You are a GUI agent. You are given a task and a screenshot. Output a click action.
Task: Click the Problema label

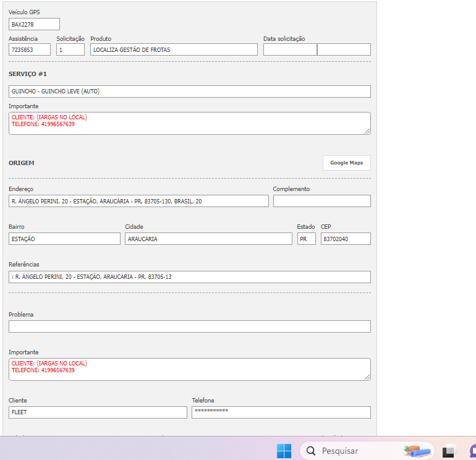pyautogui.click(x=21, y=315)
